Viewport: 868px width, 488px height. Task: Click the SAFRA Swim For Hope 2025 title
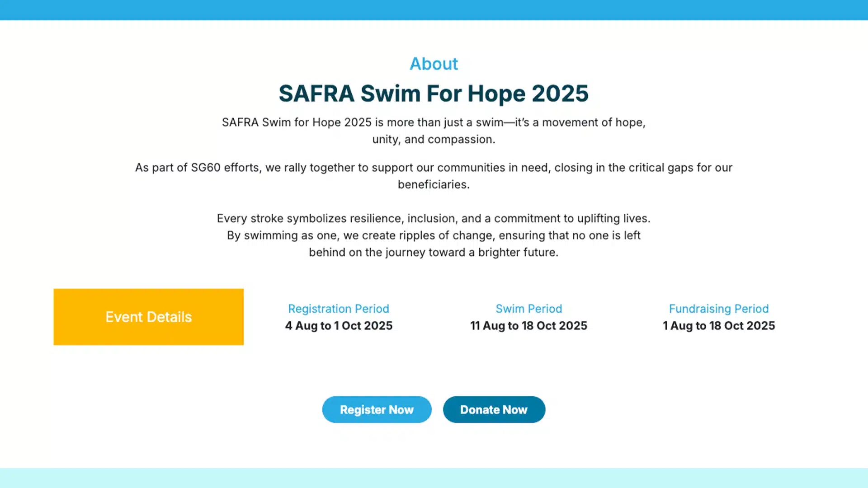pos(434,94)
